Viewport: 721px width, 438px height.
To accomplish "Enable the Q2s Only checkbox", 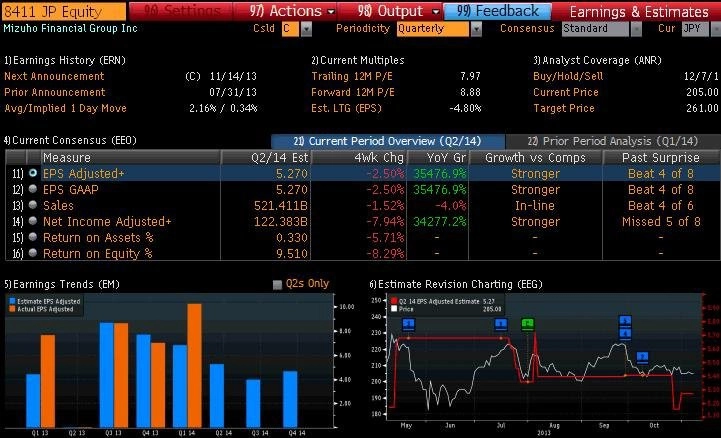I will tap(277, 284).
